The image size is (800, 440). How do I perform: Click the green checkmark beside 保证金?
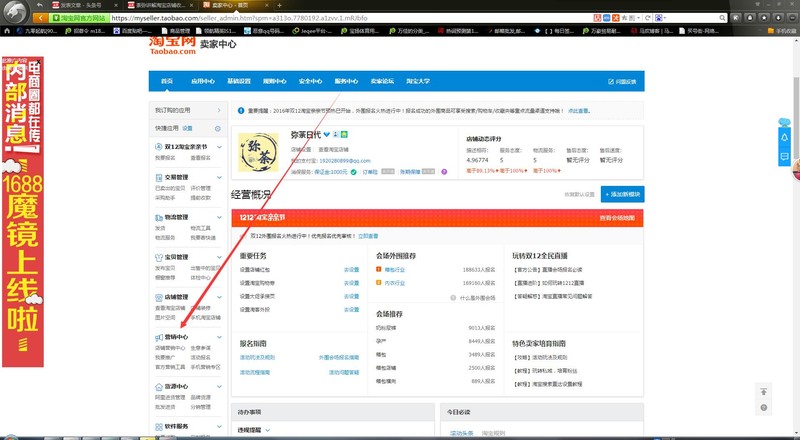(x=354, y=172)
